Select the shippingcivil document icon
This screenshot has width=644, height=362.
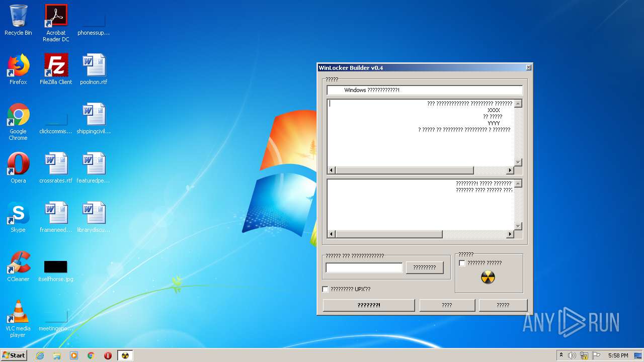(x=94, y=119)
